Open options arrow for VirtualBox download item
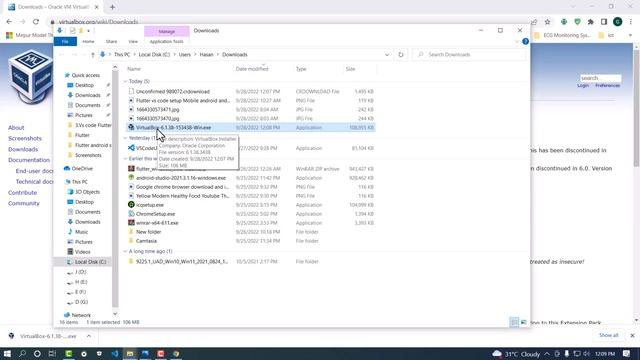Viewport: 640px width, 360px height. 89,336
